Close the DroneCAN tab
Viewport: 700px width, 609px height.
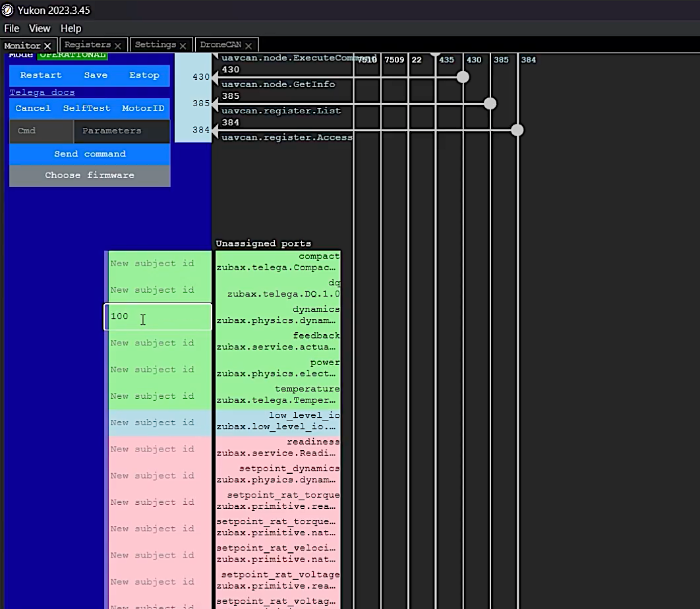coord(248,45)
